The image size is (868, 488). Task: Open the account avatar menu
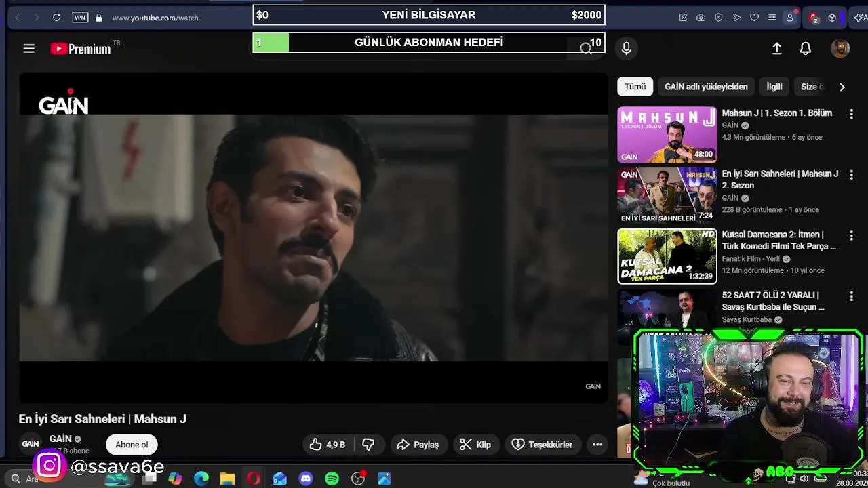tap(840, 48)
